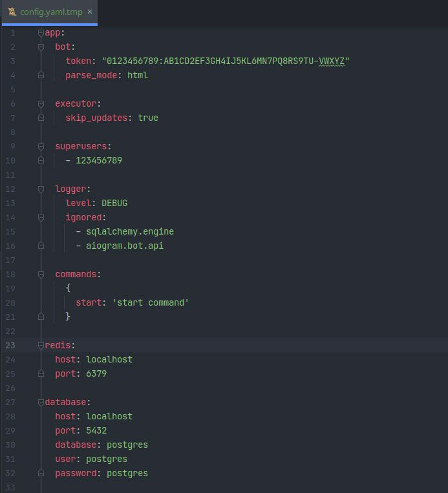This screenshot has width=448, height=493.
Task: Click fold end marker on redis port line
Action: click(41, 374)
